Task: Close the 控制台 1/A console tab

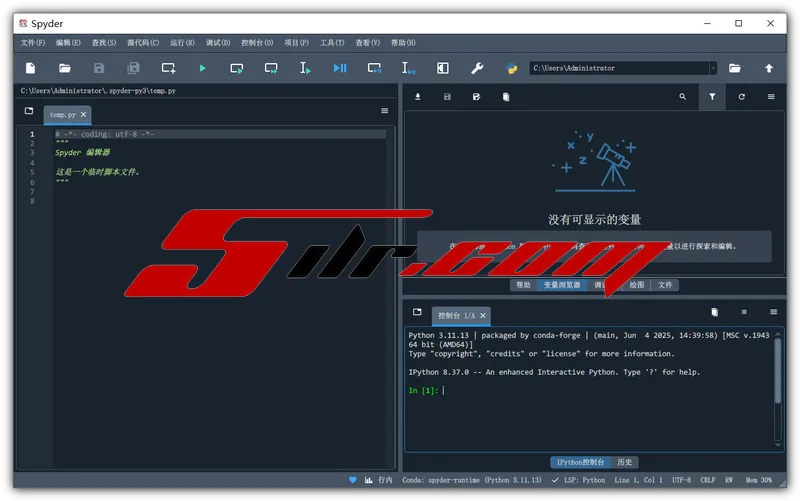Action: click(x=483, y=316)
